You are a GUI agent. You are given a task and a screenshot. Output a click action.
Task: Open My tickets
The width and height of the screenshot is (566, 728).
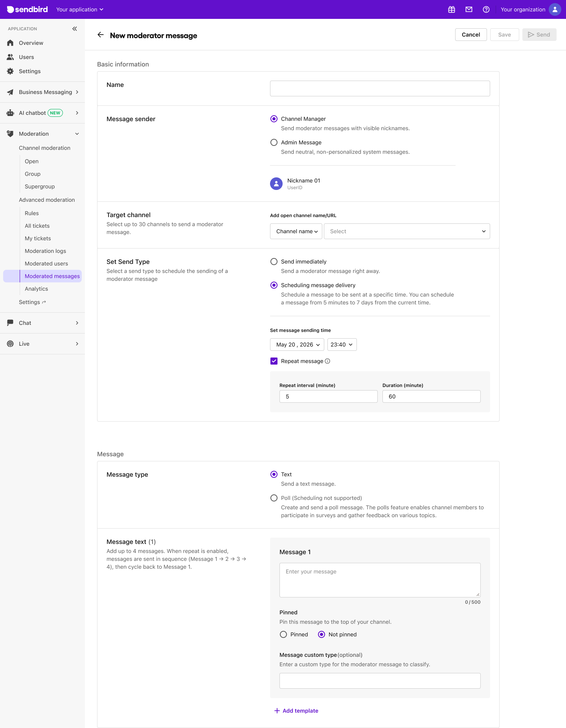tap(38, 238)
